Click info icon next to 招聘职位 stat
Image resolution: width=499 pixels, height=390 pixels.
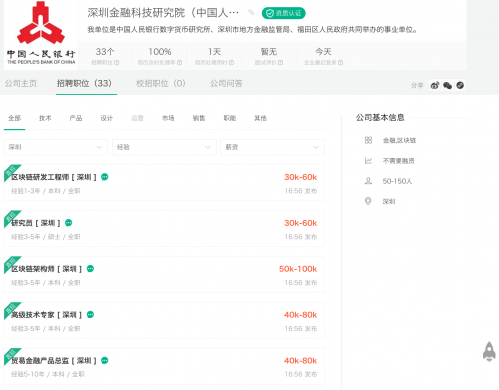(117, 63)
